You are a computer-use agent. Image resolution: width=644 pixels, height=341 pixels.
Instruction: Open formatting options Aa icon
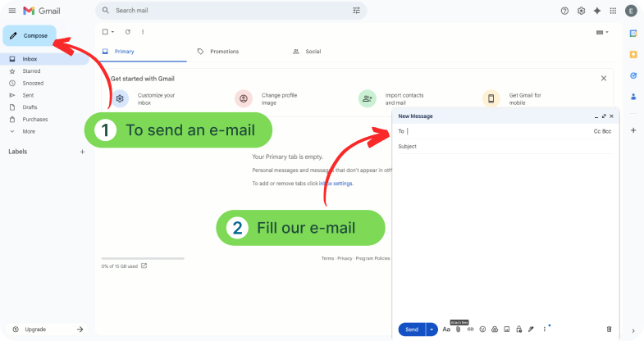446,329
